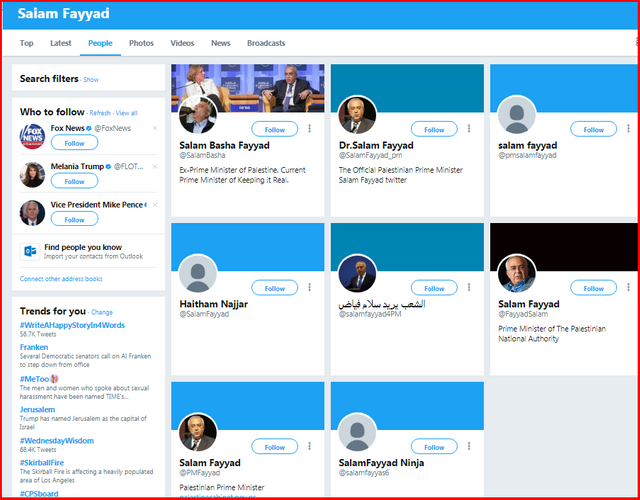The image size is (640, 500).
Task: Dismiss the Melania Trump suggestion
Action: [155, 167]
